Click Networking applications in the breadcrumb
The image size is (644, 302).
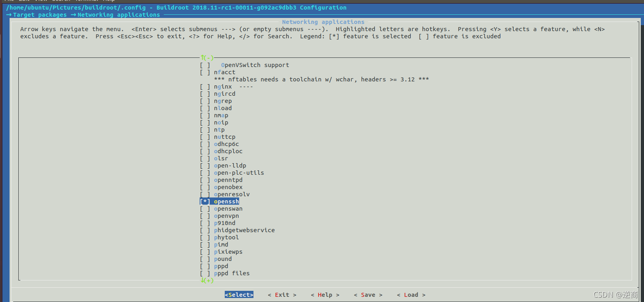coord(119,15)
